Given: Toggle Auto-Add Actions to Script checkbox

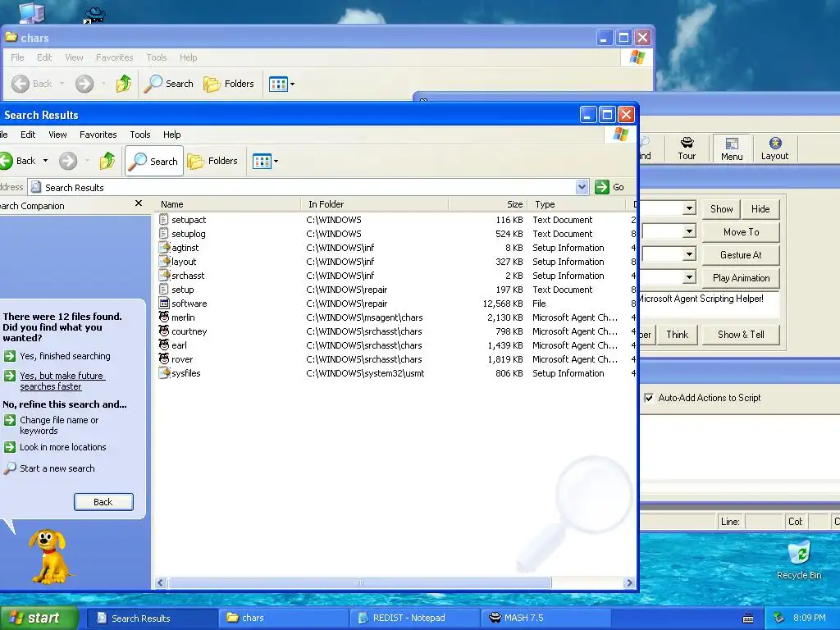Looking at the screenshot, I should click(649, 398).
